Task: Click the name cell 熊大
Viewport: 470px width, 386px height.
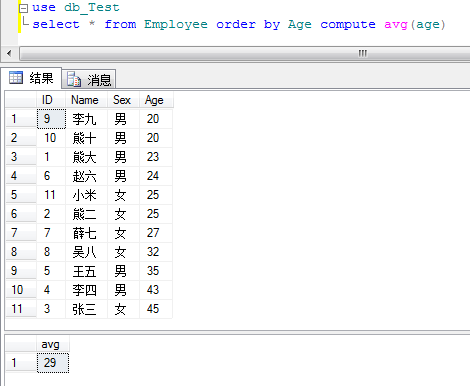Action: point(86,157)
